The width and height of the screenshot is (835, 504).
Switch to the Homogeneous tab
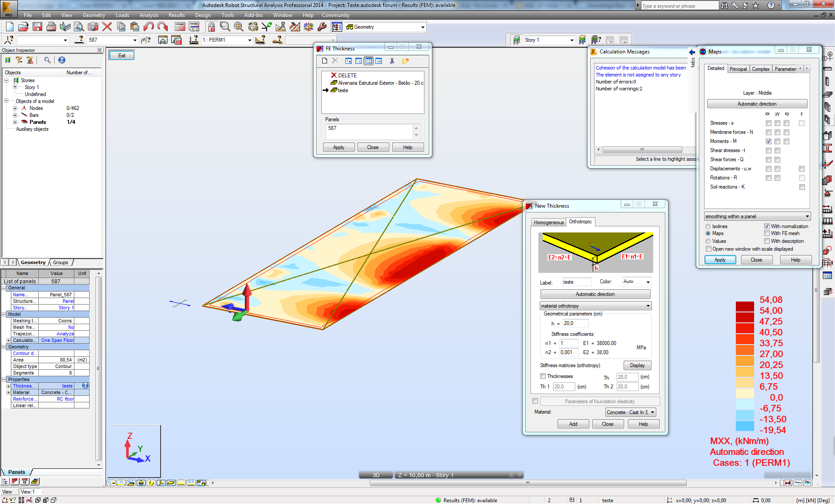(548, 222)
